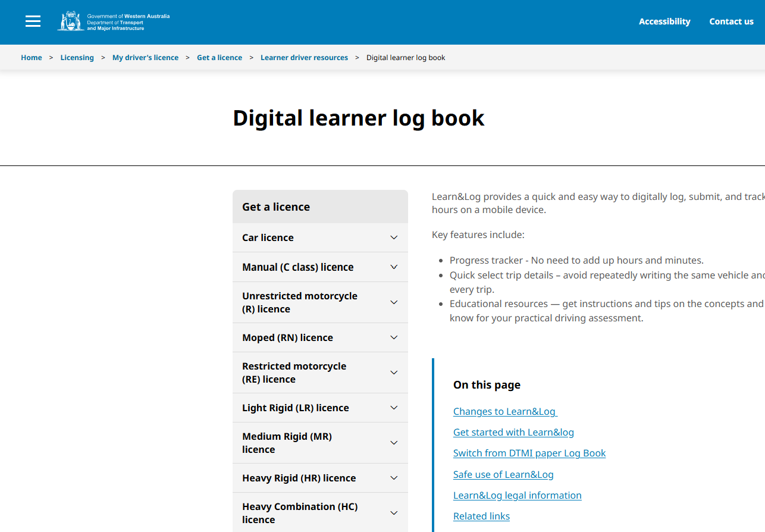Screen dimensions: 765x532
Task: Open the hamburger navigation menu
Action: click(33, 21)
